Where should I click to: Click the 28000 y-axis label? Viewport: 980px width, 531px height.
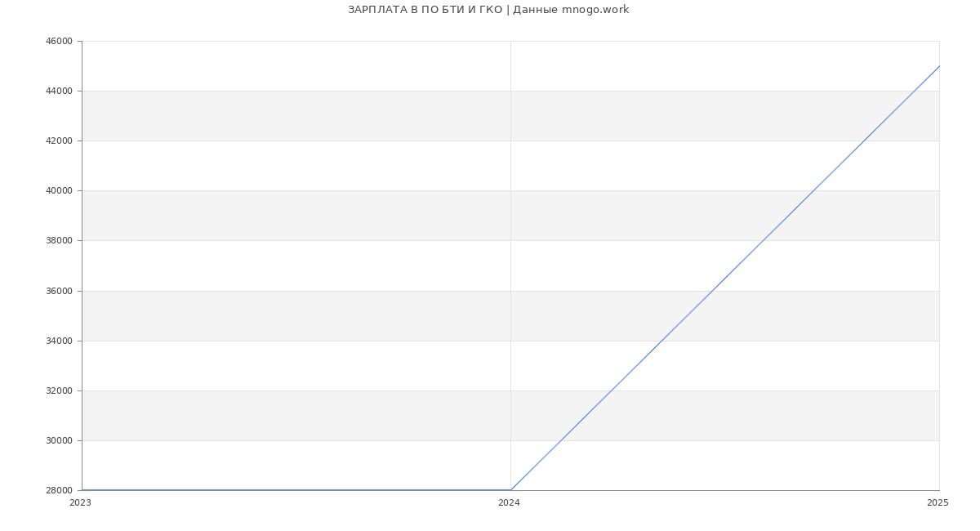click(x=60, y=490)
